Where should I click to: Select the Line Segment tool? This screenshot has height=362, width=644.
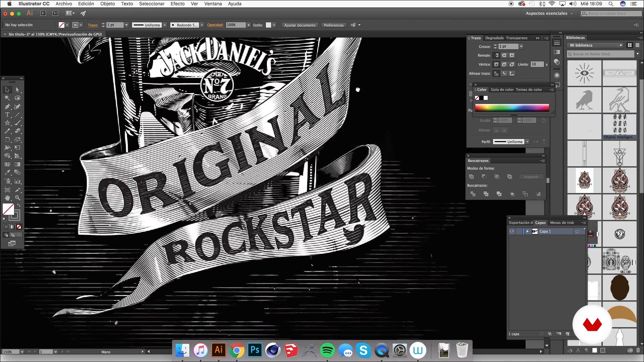click(x=17, y=115)
